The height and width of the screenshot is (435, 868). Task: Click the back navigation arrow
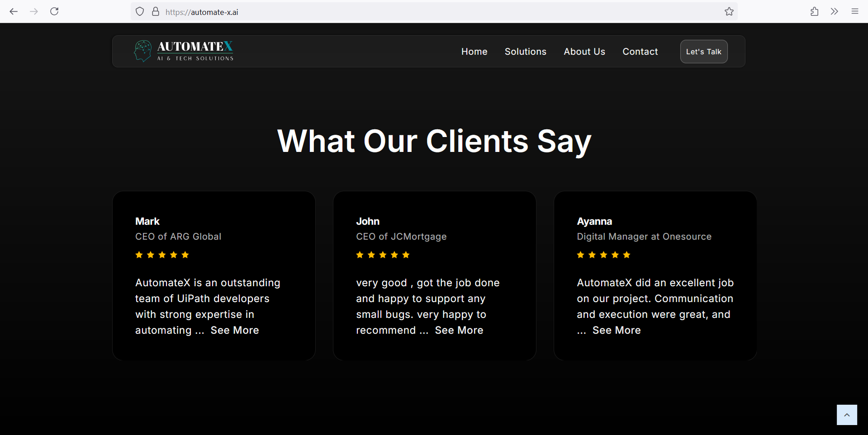click(x=14, y=11)
